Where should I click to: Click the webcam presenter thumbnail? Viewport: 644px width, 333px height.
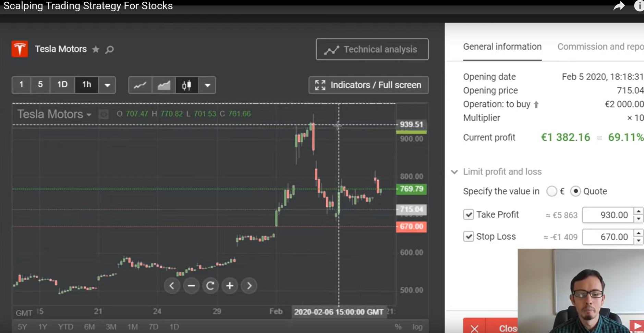click(x=581, y=291)
